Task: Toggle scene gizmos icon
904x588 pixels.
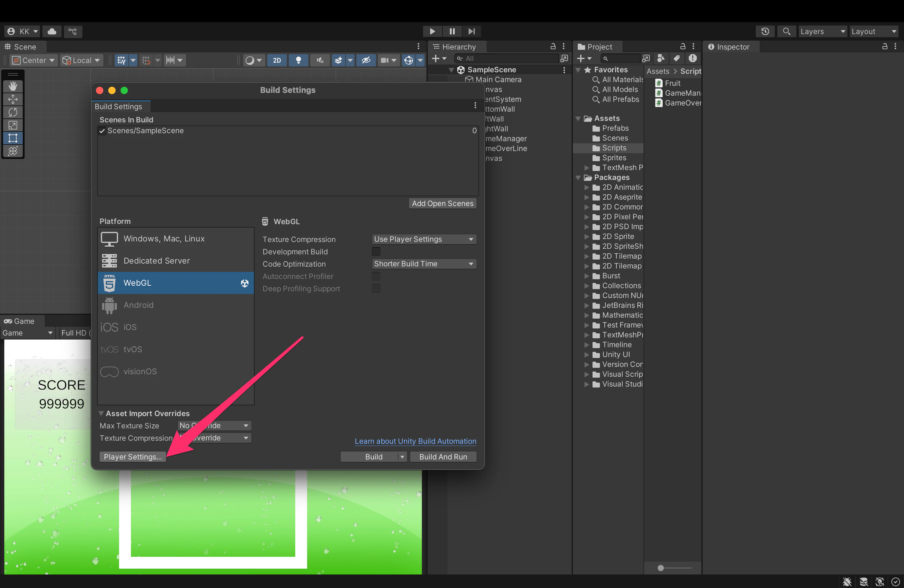Action: click(409, 60)
